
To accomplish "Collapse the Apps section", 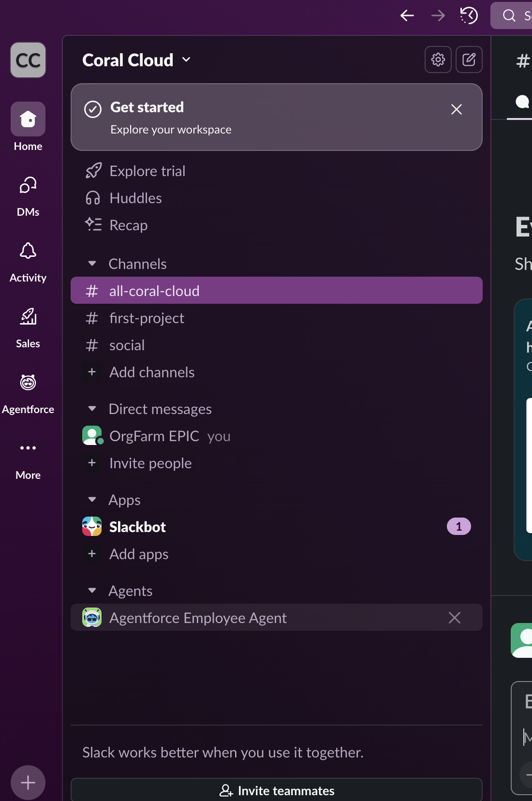I will coord(92,500).
